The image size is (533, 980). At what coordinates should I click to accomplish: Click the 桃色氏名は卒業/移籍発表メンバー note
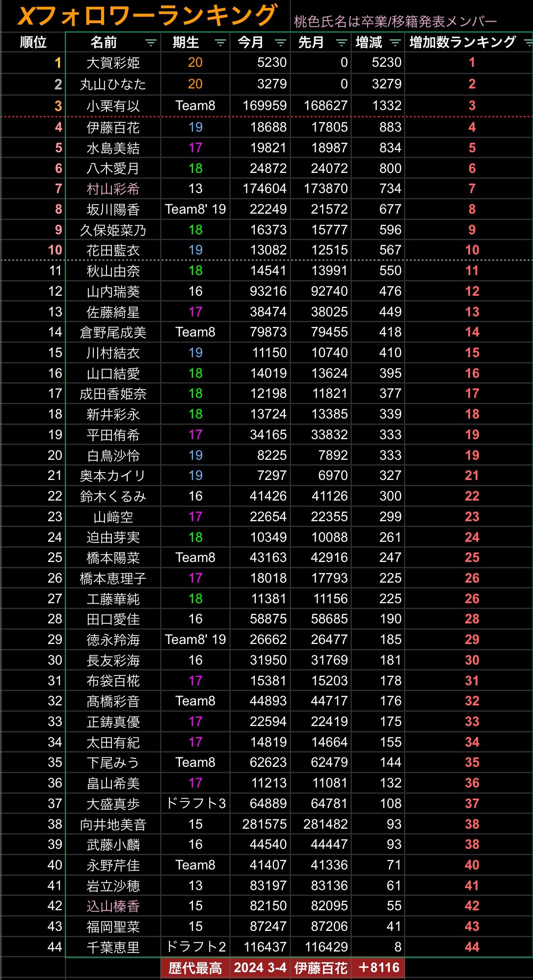[x=395, y=22]
